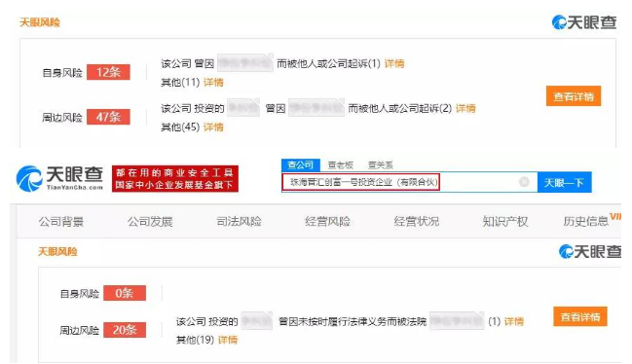Open 详情 link after 而被他人或公司起诉(2)
Image resolution: width=632 pixels, height=364 pixels.
[x=465, y=108]
